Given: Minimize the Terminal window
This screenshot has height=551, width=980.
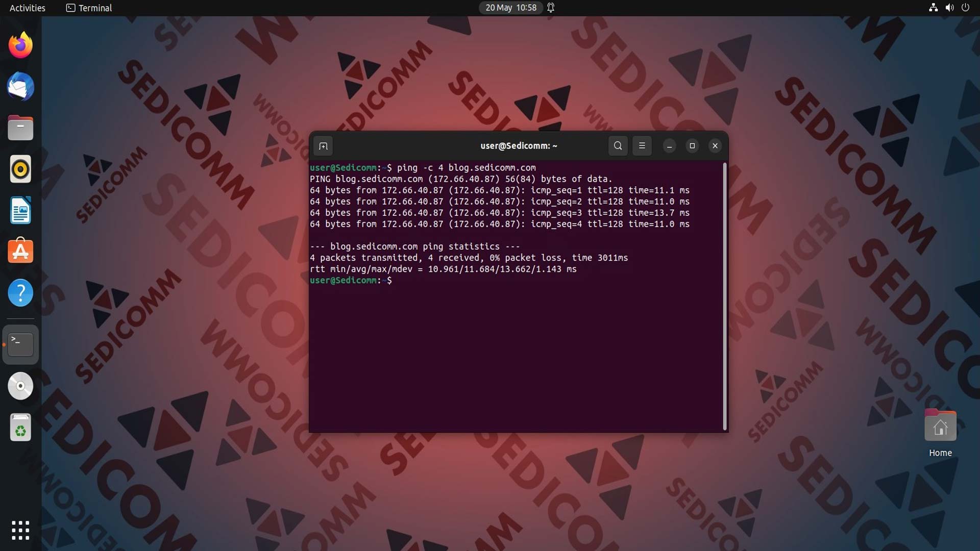Looking at the screenshot, I should coord(669,146).
